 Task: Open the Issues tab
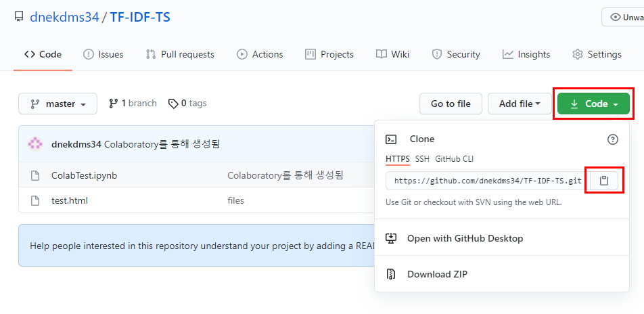[x=103, y=54]
